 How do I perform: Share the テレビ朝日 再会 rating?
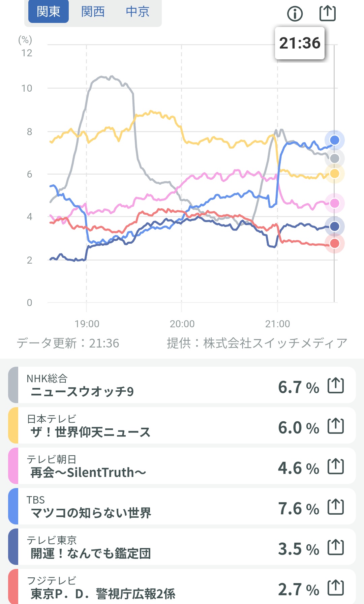(336, 466)
